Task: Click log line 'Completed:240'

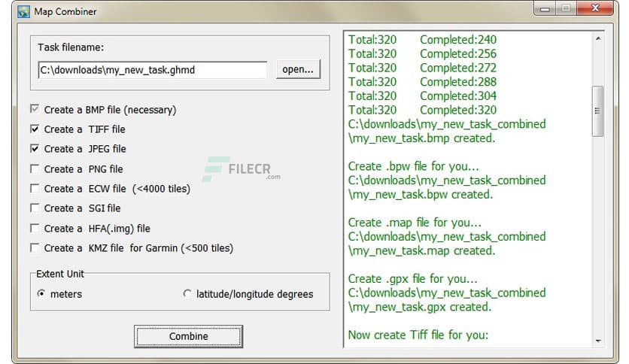Action: pyautogui.click(x=458, y=40)
